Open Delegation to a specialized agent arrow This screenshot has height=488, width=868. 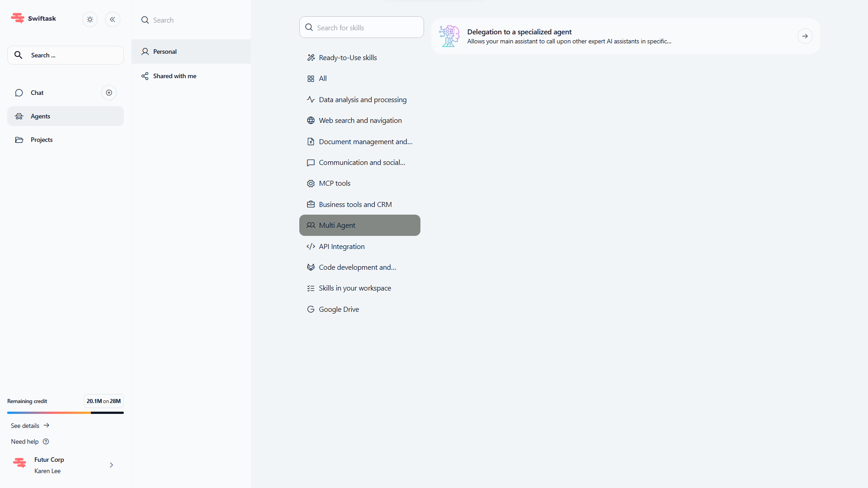click(x=805, y=36)
